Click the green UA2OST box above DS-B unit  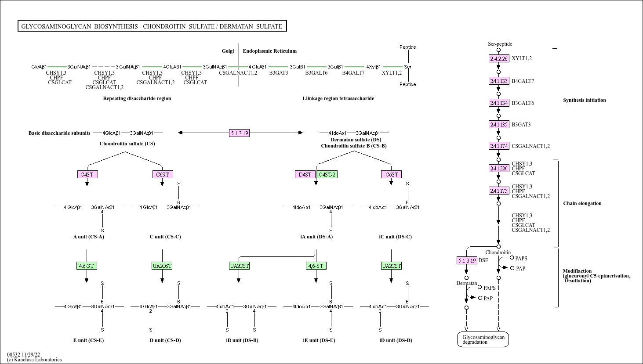click(x=240, y=266)
